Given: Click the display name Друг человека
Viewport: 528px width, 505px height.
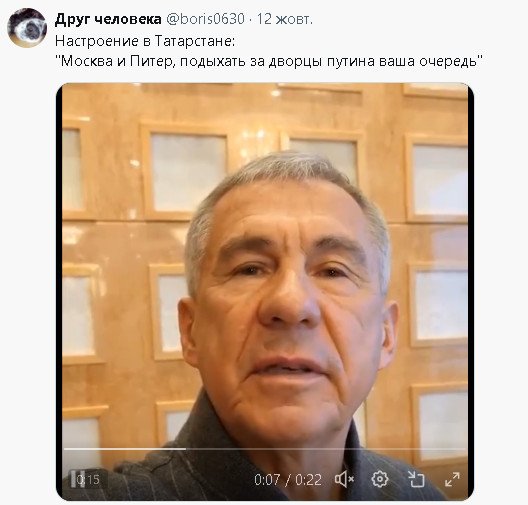Looking at the screenshot, I should click(108, 19).
